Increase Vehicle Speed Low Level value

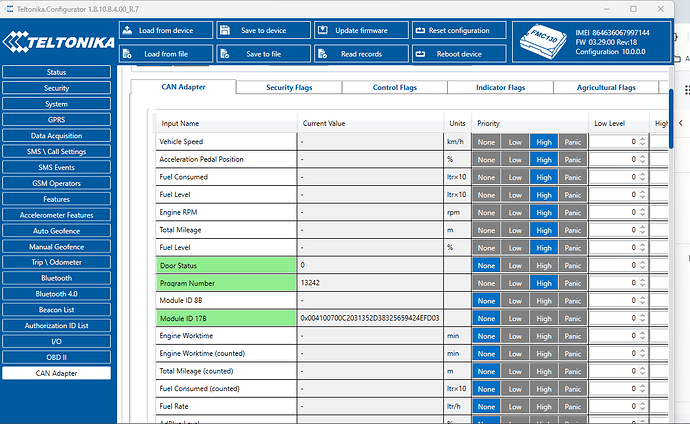[x=642, y=138]
